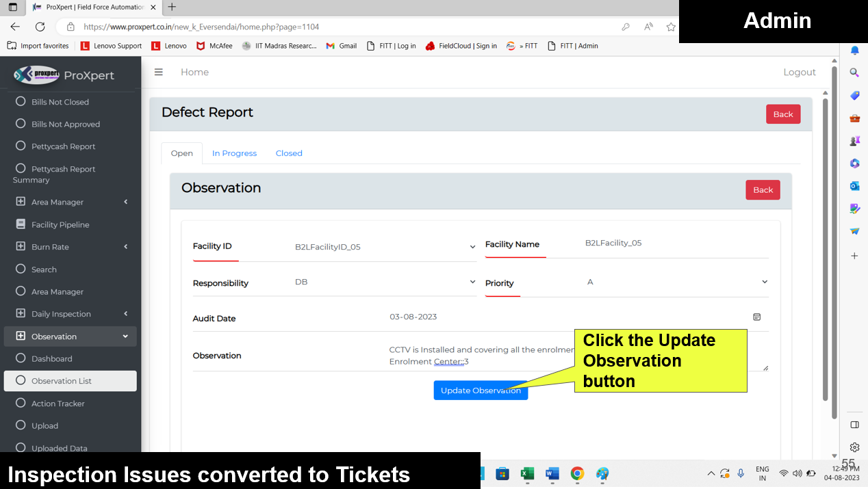Click the Logout link
The width and height of the screenshot is (868, 489).
tap(799, 72)
